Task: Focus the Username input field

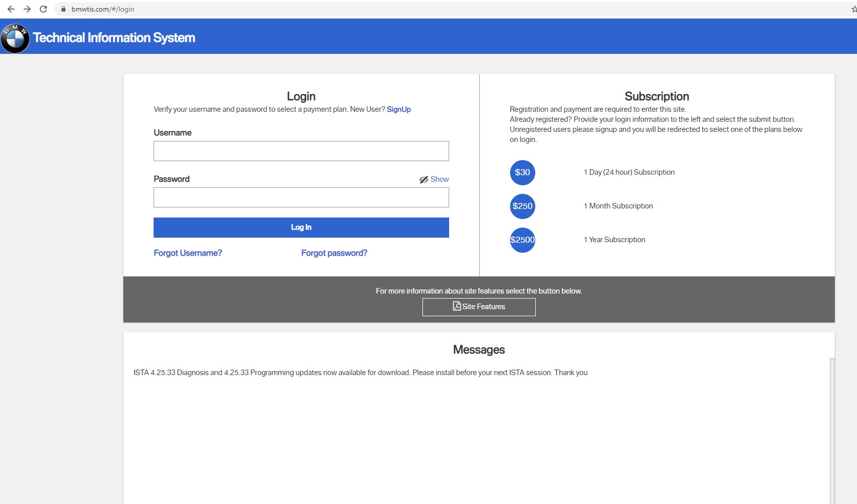Action: 301,151
